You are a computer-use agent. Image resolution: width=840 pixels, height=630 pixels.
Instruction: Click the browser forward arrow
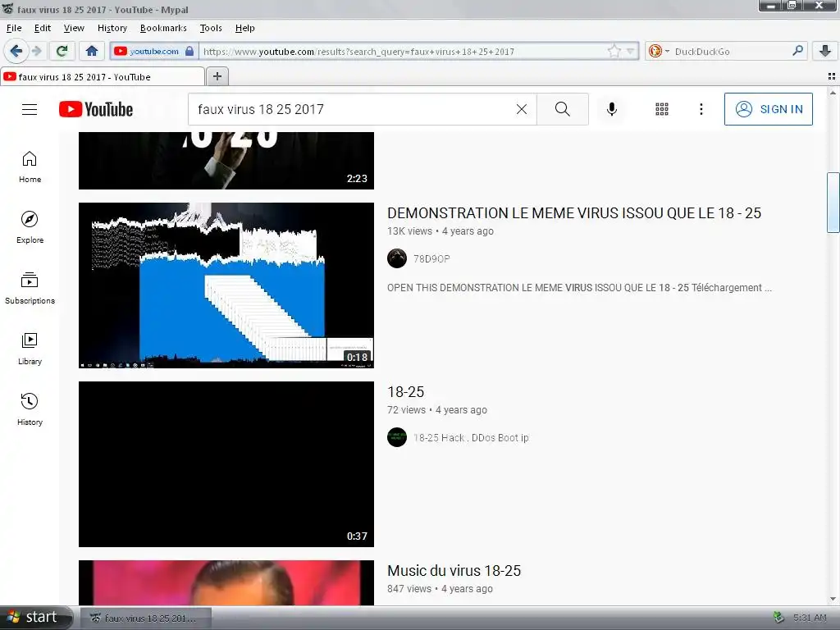(36, 51)
